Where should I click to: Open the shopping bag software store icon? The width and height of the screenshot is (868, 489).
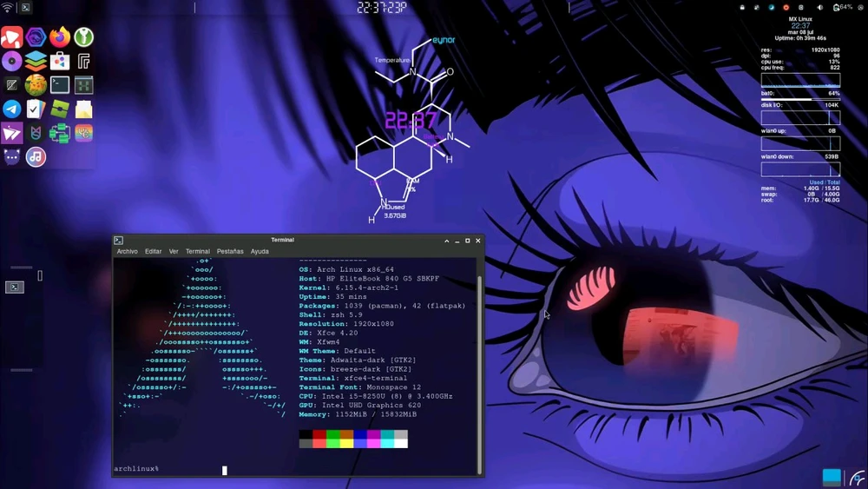point(60,62)
